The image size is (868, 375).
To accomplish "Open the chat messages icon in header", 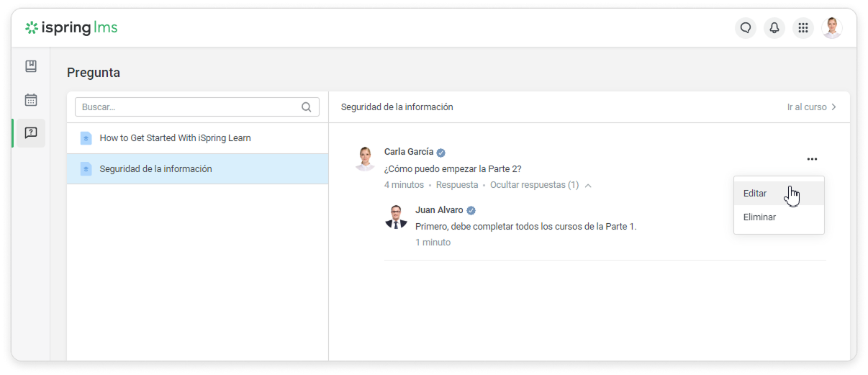I will (x=746, y=28).
